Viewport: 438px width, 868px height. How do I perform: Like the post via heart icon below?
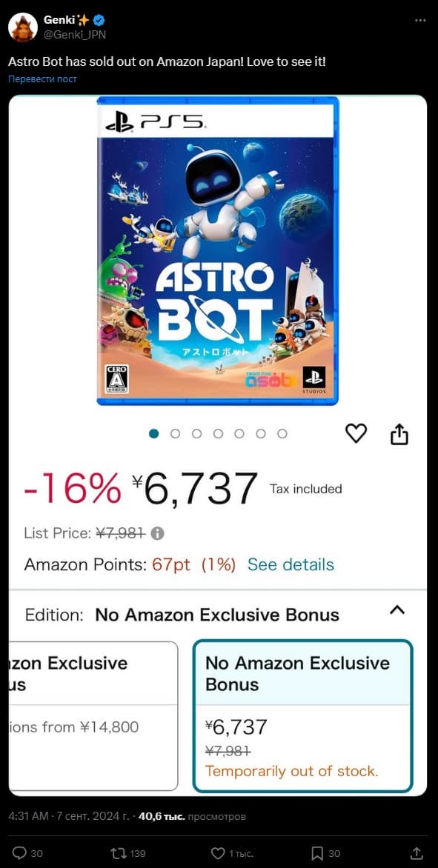(218, 852)
